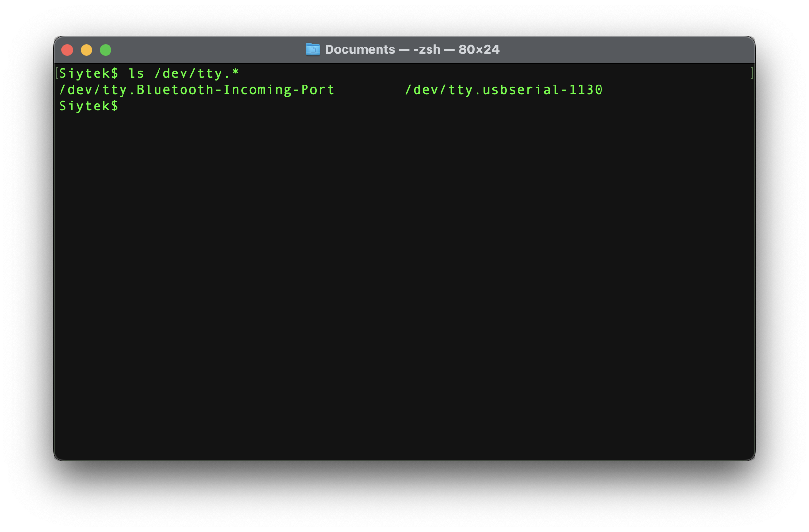Click the 80×24 size text in title
Image resolution: width=809 pixels, height=532 pixels.
(479, 49)
